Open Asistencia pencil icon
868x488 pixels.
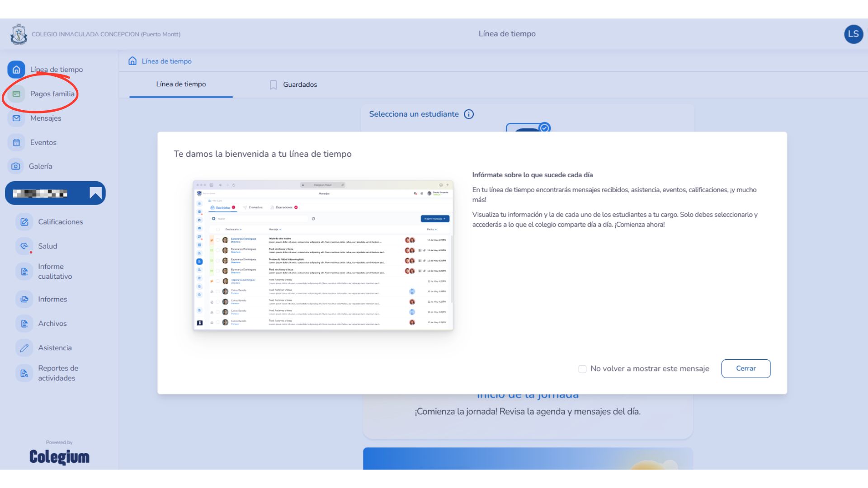point(24,348)
